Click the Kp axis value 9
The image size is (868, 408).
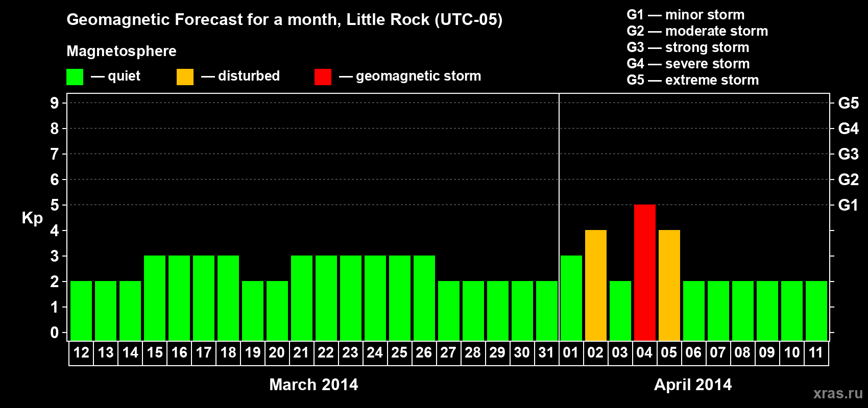pos(55,103)
